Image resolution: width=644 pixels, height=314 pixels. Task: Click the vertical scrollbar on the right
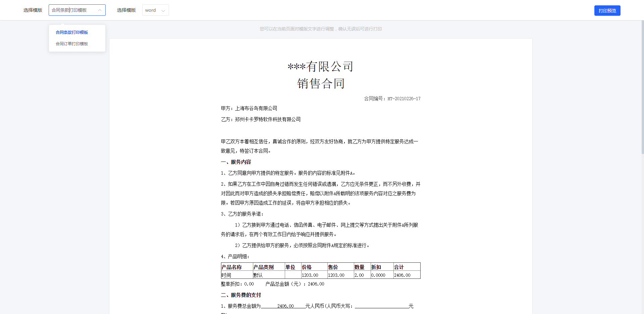coord(642,87)
